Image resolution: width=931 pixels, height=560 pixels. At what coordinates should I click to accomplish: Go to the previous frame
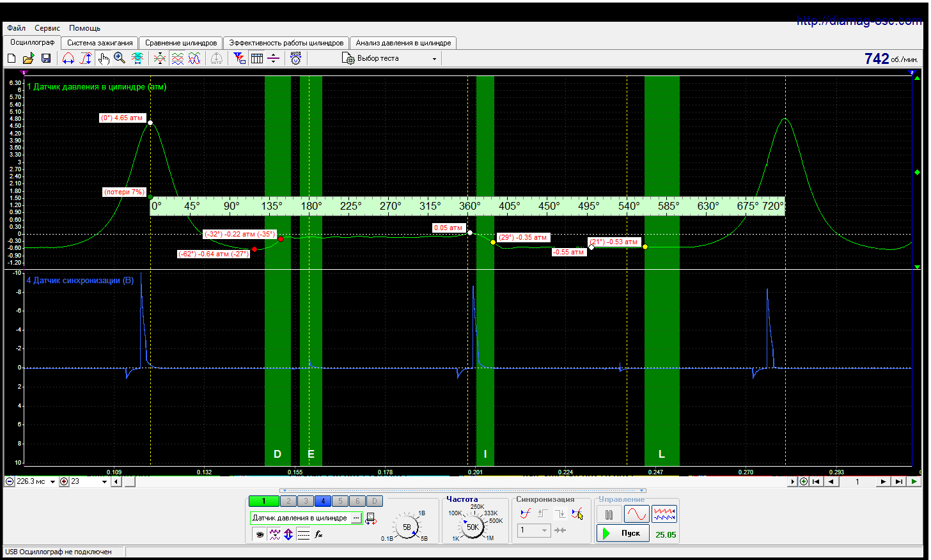tap(831, 481)
